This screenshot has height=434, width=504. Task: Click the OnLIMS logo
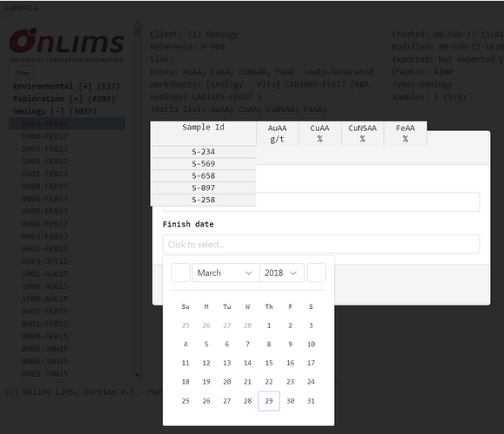(66, 45)
